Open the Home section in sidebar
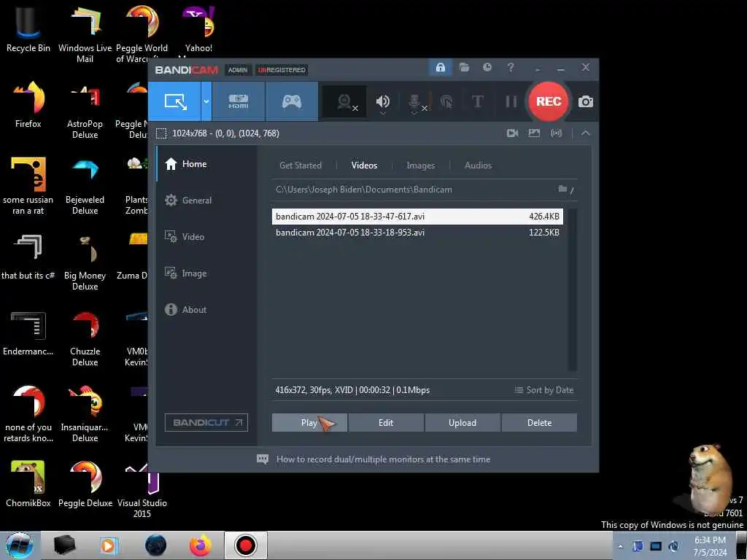 (206, 164)
